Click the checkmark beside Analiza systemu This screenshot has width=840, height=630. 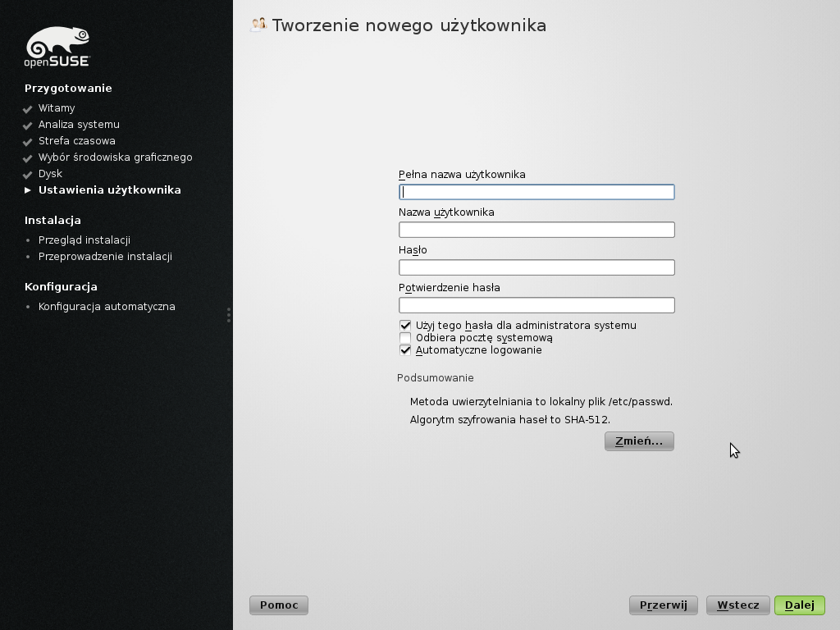(28, 126)
